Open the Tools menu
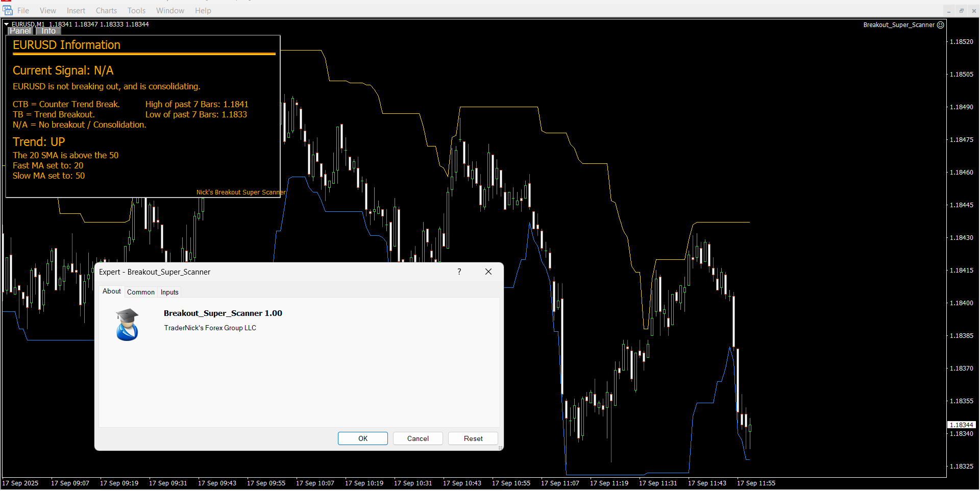 [136, 11]
